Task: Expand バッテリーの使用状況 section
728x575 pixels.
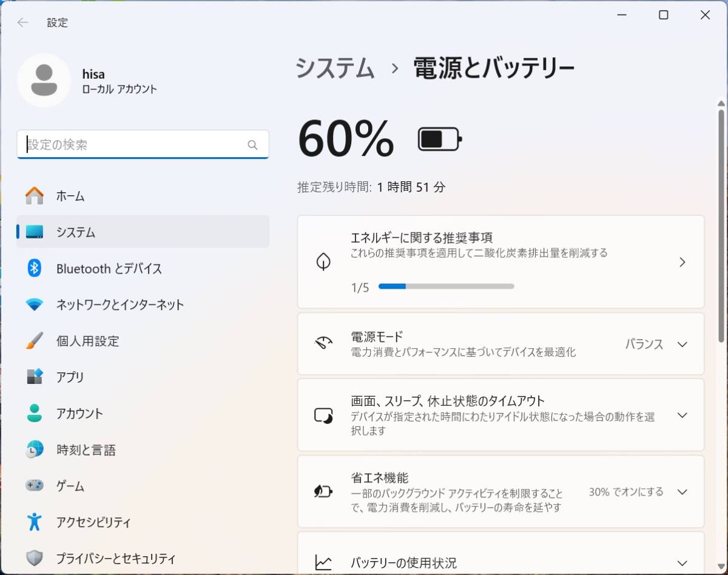Action: tap(682, 563)
